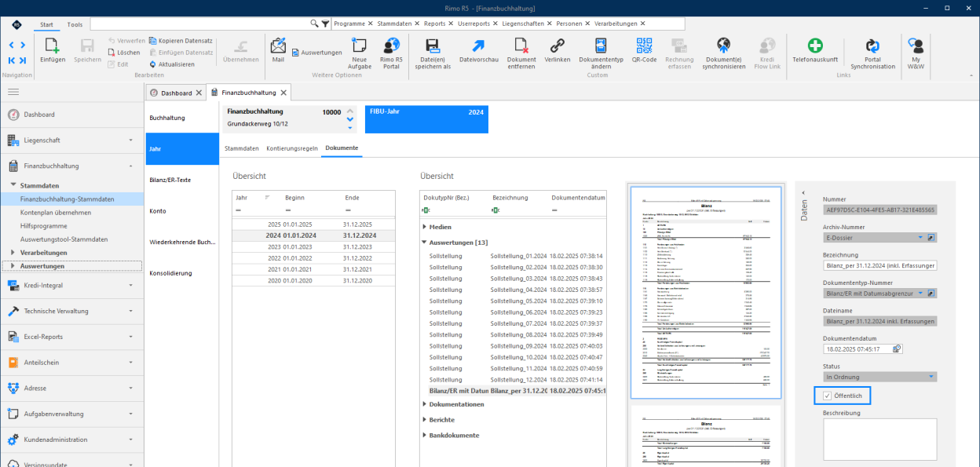The width and height of the screenshot is (980, 467).
Task: Click Dokumententyp ändern icon
Action: click(x=601, y=46)
